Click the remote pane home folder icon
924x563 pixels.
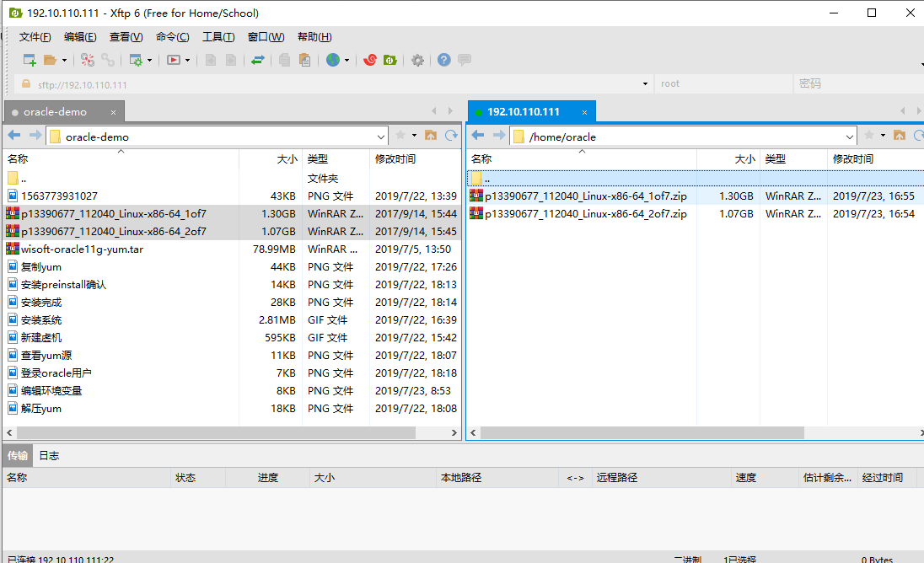[x=900, y=136]
